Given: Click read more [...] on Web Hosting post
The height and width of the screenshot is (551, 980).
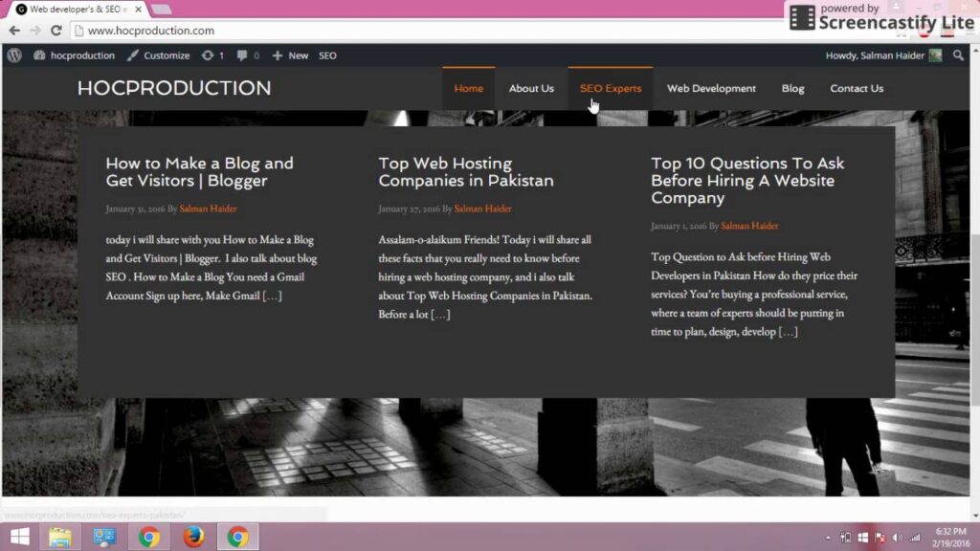Looking at the screenshot, I should [x=440, y=314].
